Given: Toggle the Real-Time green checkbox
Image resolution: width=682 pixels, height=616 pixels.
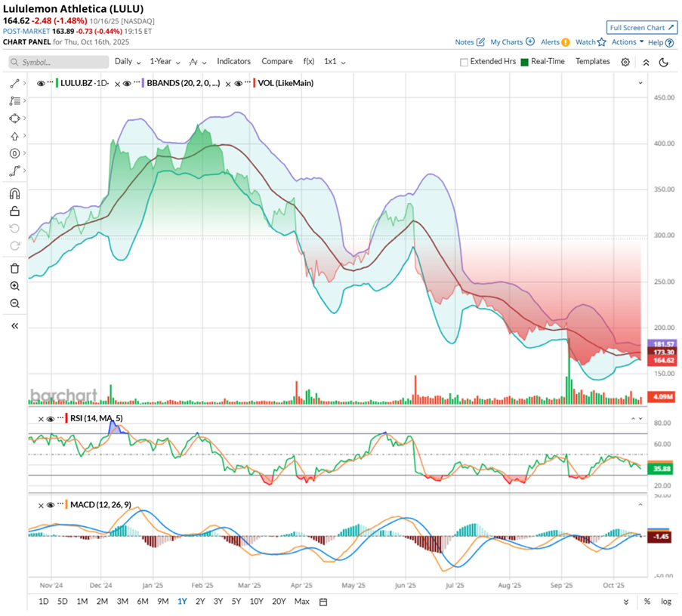Looking at the screenshot, I should click(525, 62).
